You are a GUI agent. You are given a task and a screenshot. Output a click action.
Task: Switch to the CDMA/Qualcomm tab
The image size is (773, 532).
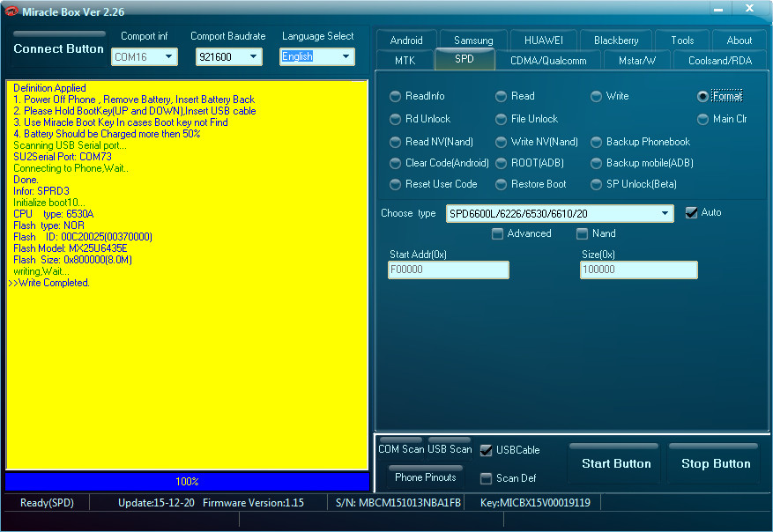click(x=548, y=61)
